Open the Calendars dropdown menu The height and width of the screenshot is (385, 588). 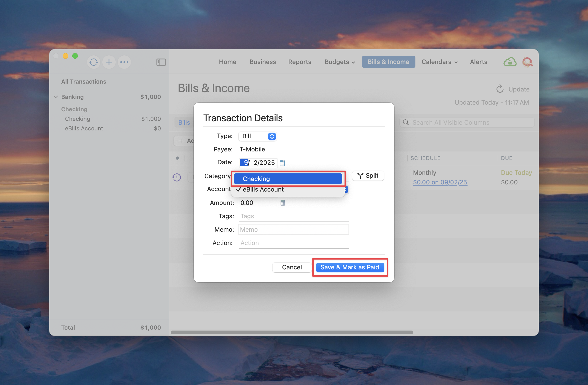[440, 62]
